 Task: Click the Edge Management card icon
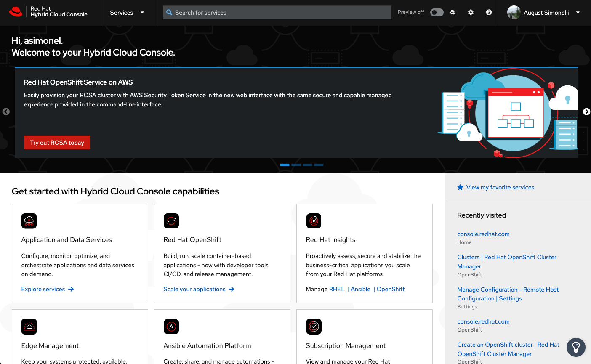(29, 327)
